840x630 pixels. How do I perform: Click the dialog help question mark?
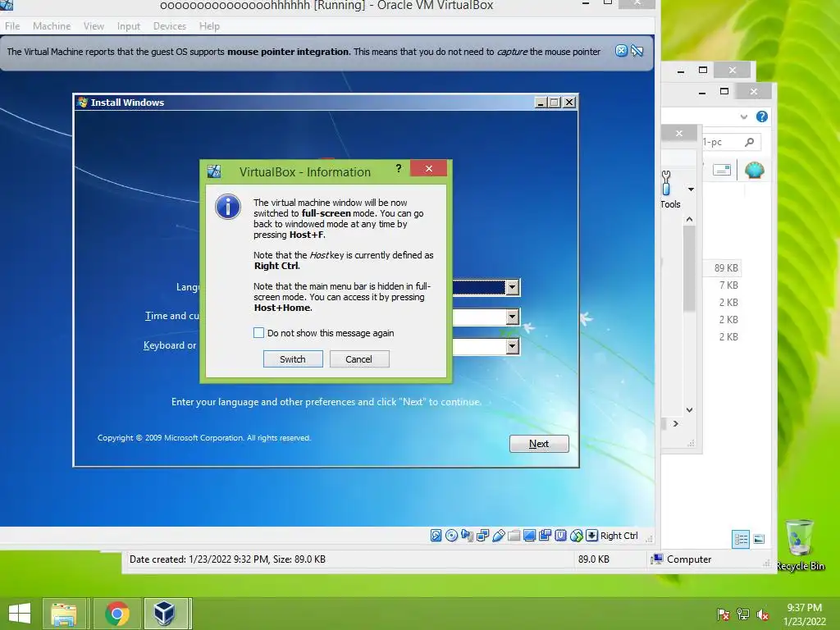pyautogui.click(x=398, y=169)
